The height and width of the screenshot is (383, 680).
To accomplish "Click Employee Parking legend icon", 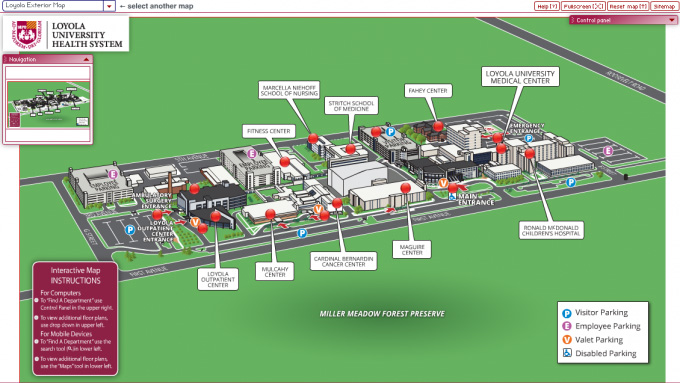I will (566, 326).
